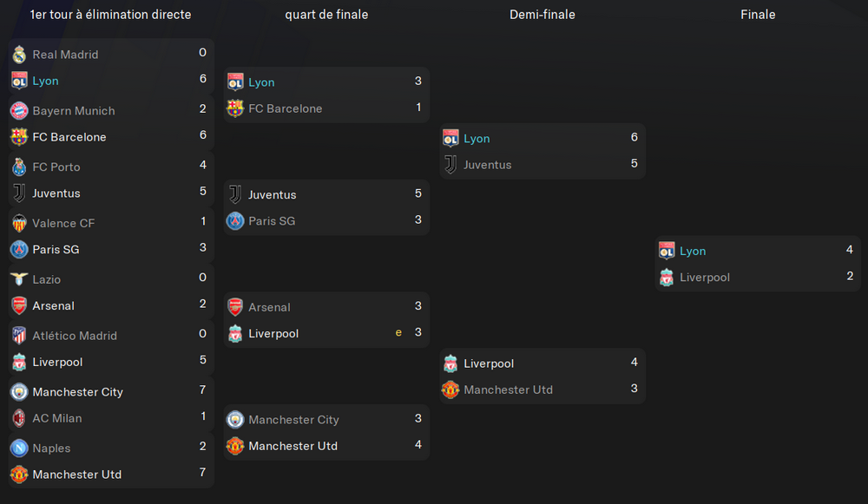Image resolution: width=868 pixels, height=504 pixels.
Task: Click the Bayern Munich club logo
Action: tap(19, 111)
